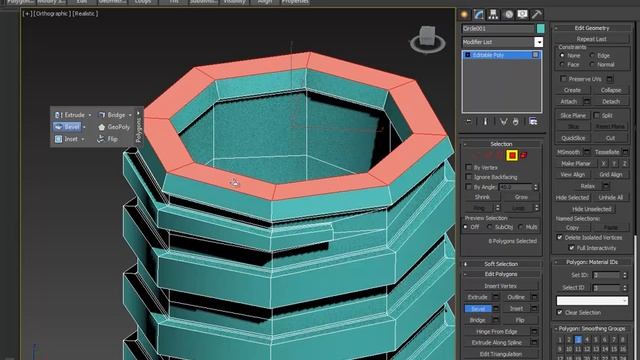Open Extrude settings box in Edit Polygons
Image resolution: width=640 pixels, height=360 pixels.
(x=496, y=297)
